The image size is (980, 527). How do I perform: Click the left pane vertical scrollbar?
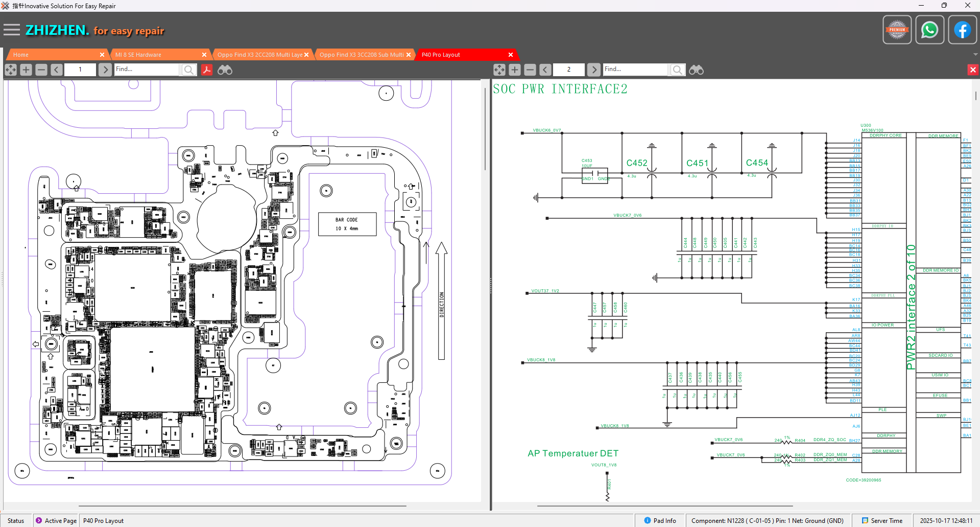(x=485, y=129)
